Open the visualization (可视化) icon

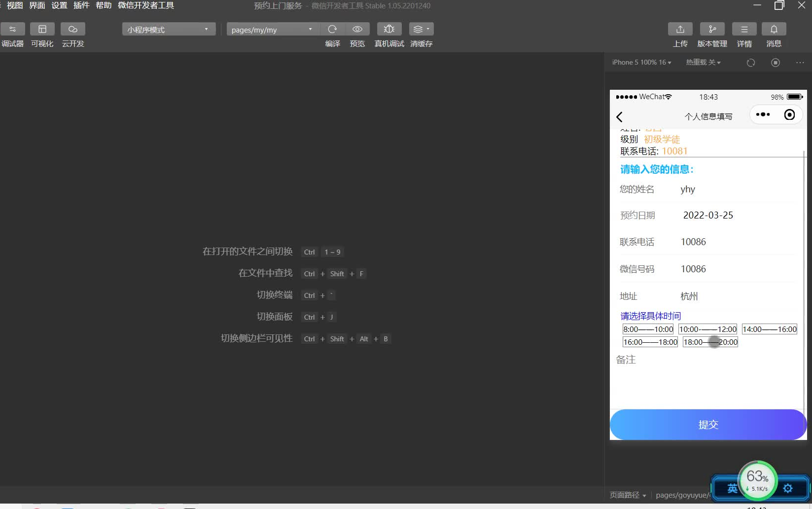pyautogui.click(x=42, y=29)
